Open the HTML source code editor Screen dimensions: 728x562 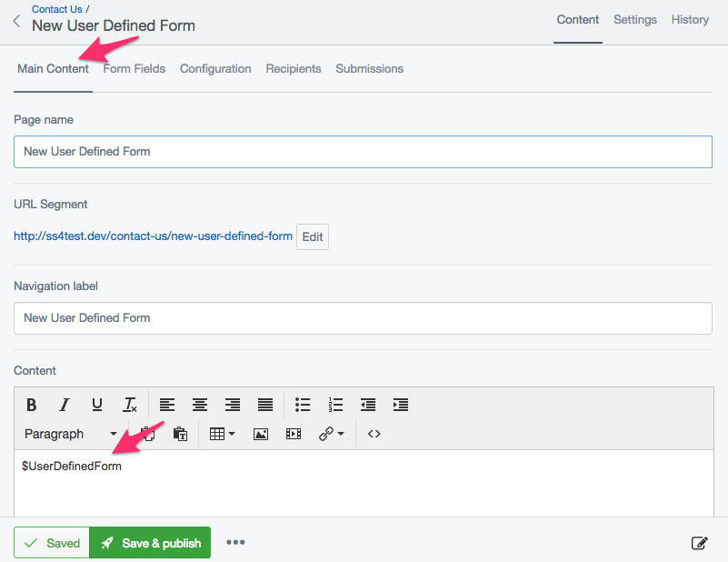tap(374, 434)
